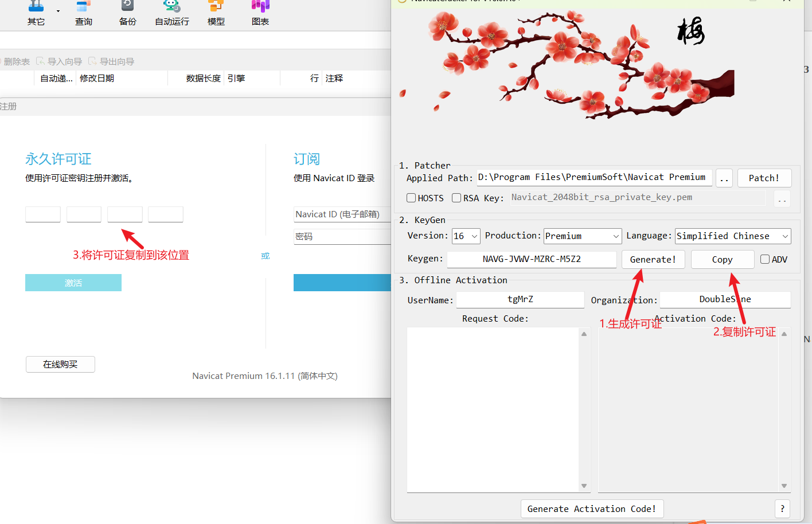Click the Request Code scrollbar down arrow
The width and height of the screenshot is (812, 524).
click(584, 486)
